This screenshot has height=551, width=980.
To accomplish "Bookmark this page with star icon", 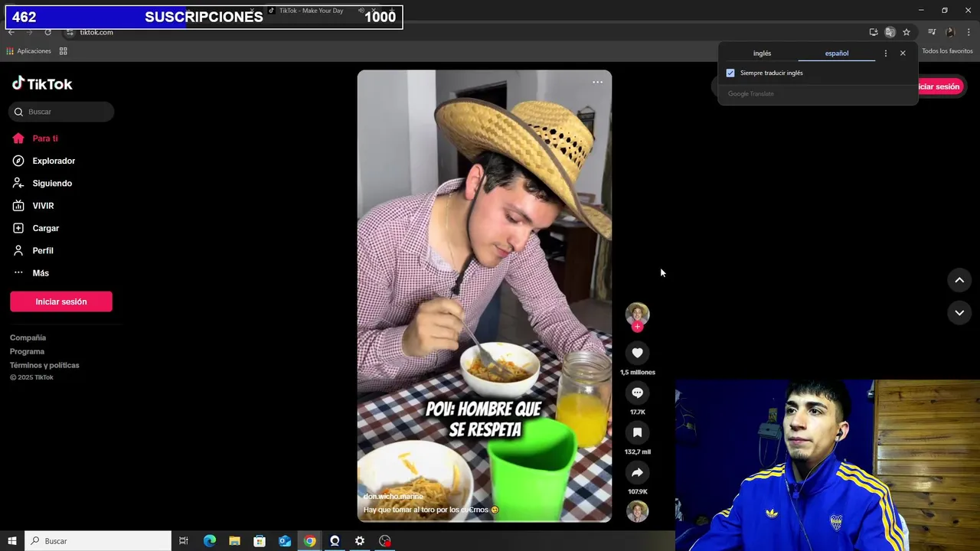I will (906, 32).
